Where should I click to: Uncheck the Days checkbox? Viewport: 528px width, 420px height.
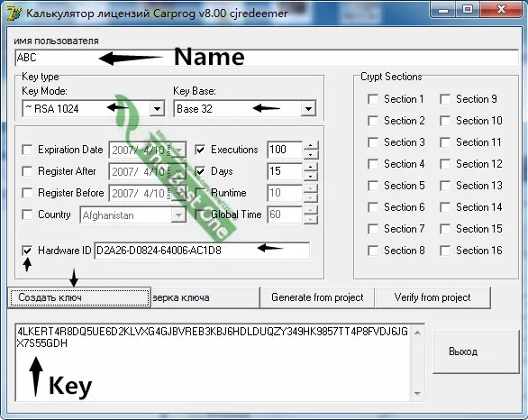coord(200,171)
